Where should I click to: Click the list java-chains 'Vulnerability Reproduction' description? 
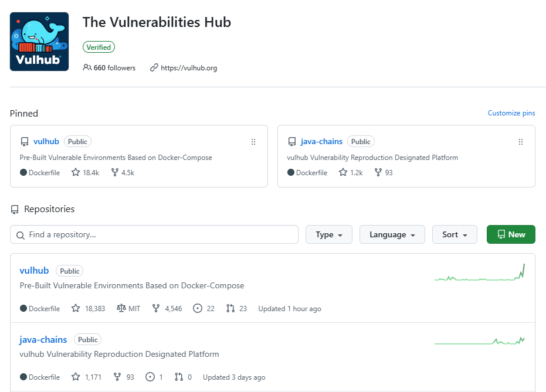click(x=120, y=354)
